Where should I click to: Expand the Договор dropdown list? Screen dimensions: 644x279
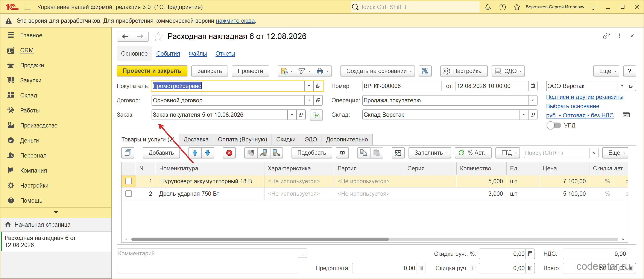(309, 100)
